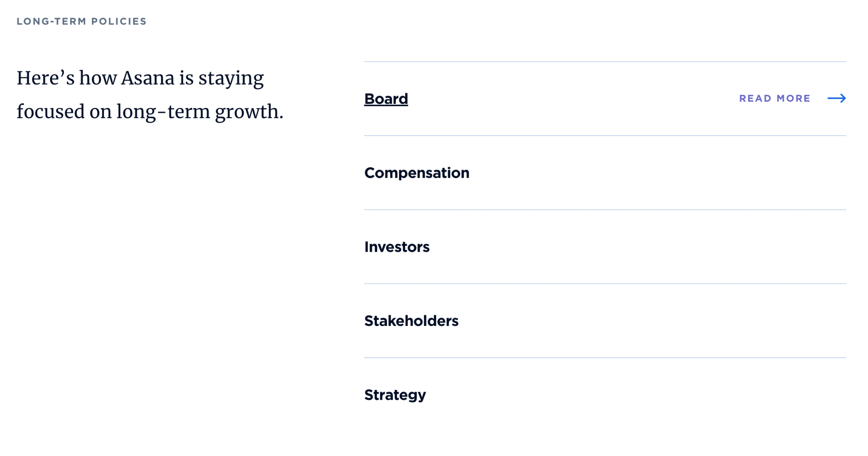
Task: Click blank area right of Strategy
Action: point(636,395)
